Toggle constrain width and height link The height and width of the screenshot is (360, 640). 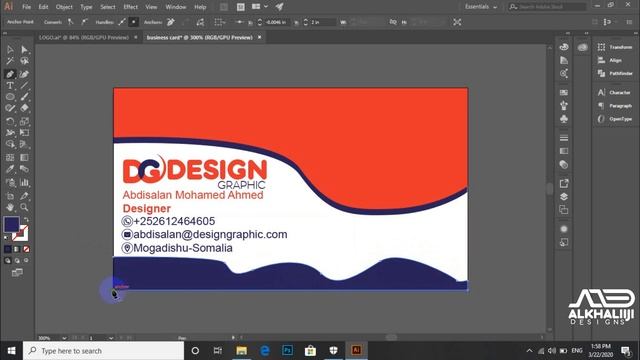click(x=393, y=22)
